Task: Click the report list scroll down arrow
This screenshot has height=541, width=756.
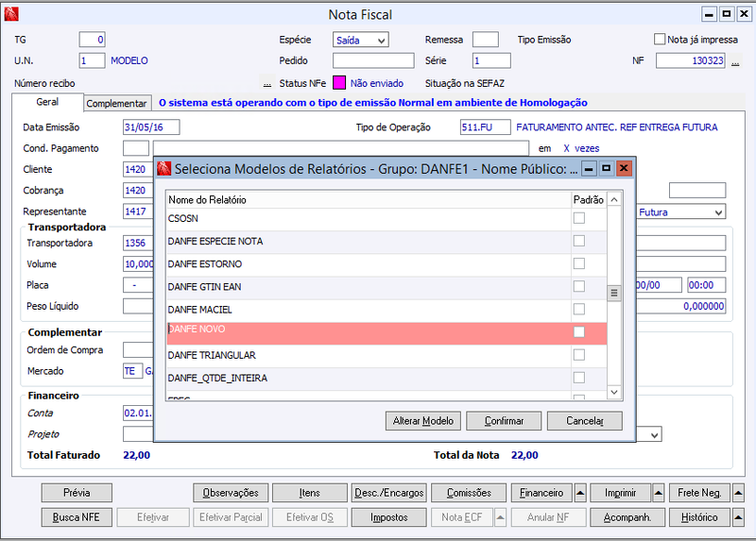Action: 613,392
